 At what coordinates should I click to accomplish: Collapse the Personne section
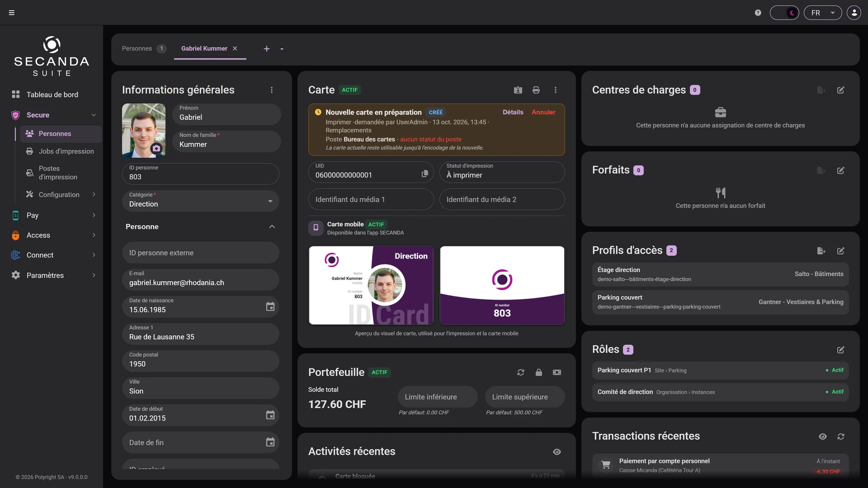pos(272,226)
